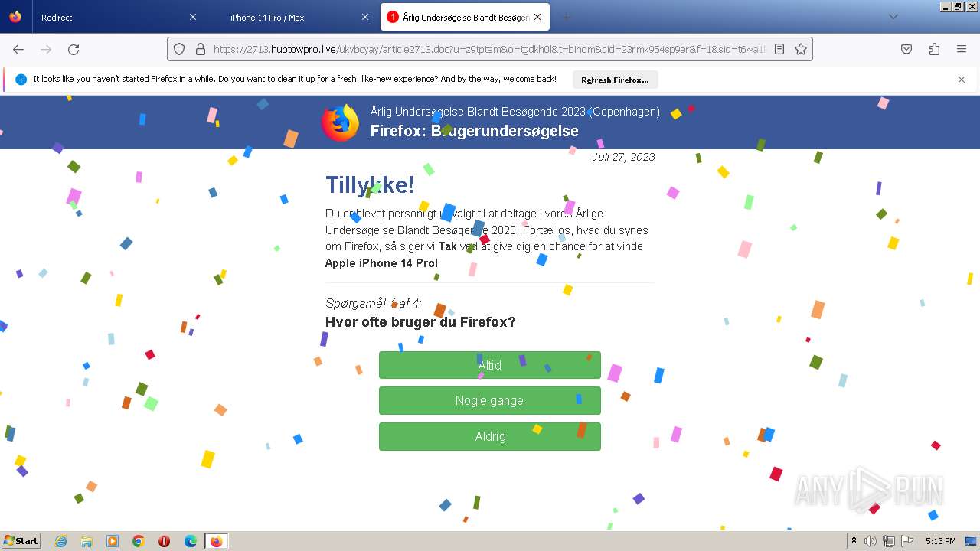980x551 pixels.
Task: Switch to the Redirect tab
Action: [x=109, y=17]
